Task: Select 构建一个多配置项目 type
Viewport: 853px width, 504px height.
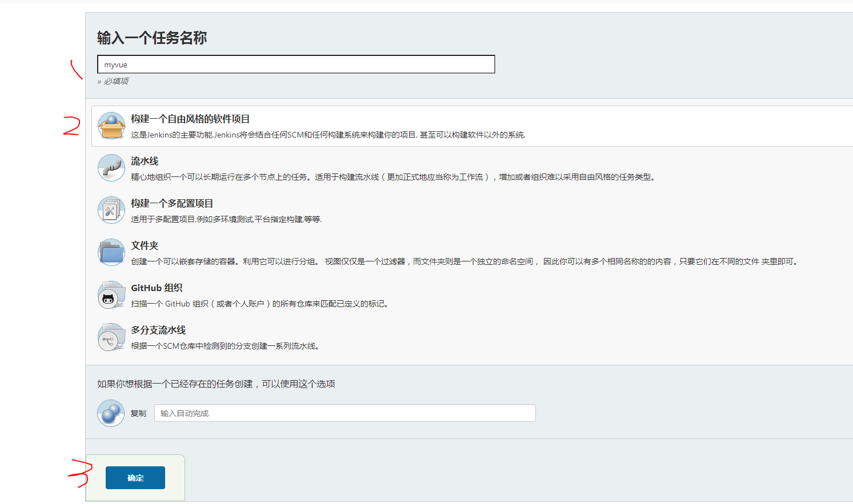Action: click(183, 203)
